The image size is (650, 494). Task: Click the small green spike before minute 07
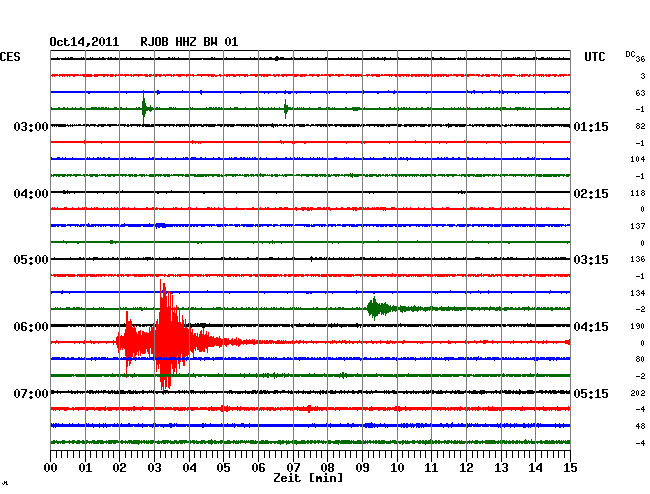click(286, 109)
